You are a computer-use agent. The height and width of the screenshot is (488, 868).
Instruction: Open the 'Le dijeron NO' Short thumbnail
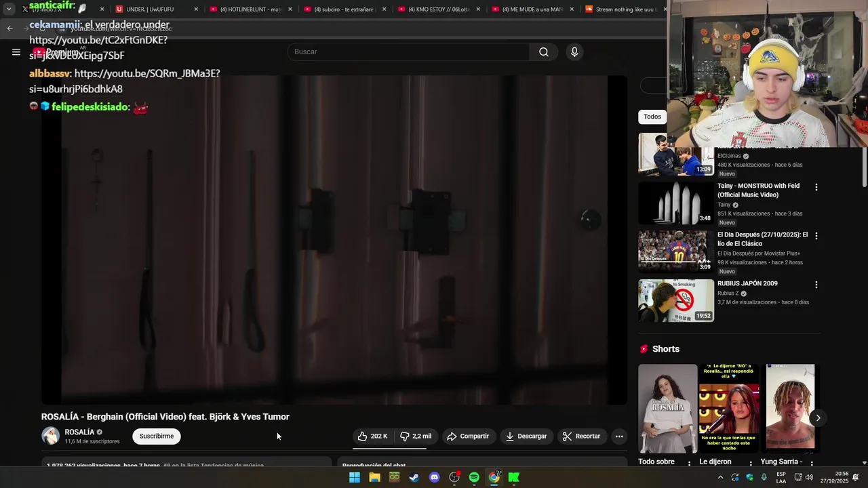click(729, 409)
